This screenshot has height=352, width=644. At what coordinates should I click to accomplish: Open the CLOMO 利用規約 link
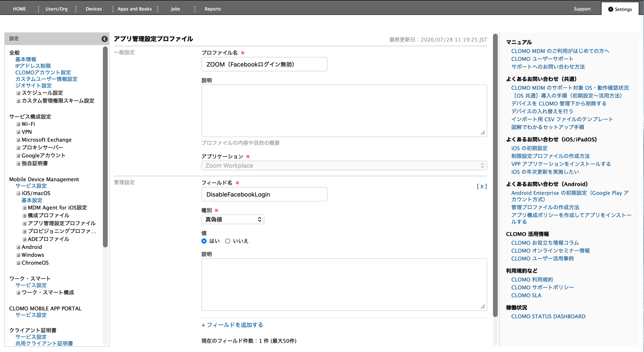tap(532, 280)
